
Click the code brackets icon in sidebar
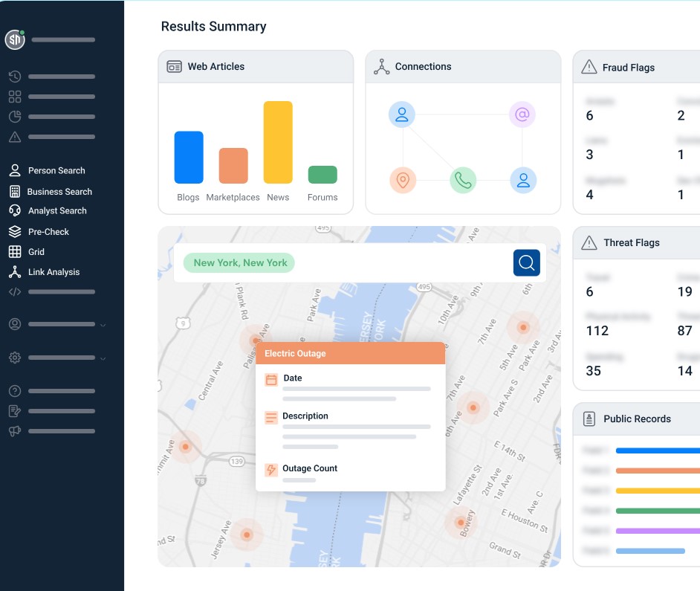coord(15,292)
